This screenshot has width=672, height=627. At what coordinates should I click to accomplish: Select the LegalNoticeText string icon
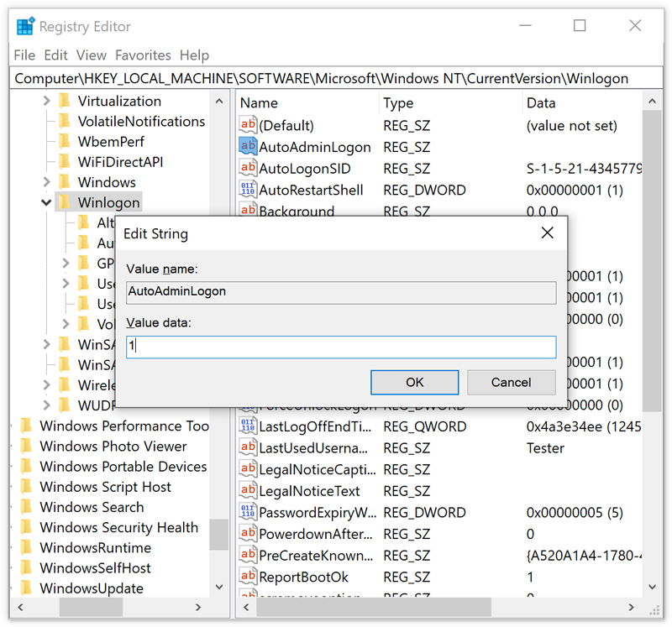tap(248, 490)
